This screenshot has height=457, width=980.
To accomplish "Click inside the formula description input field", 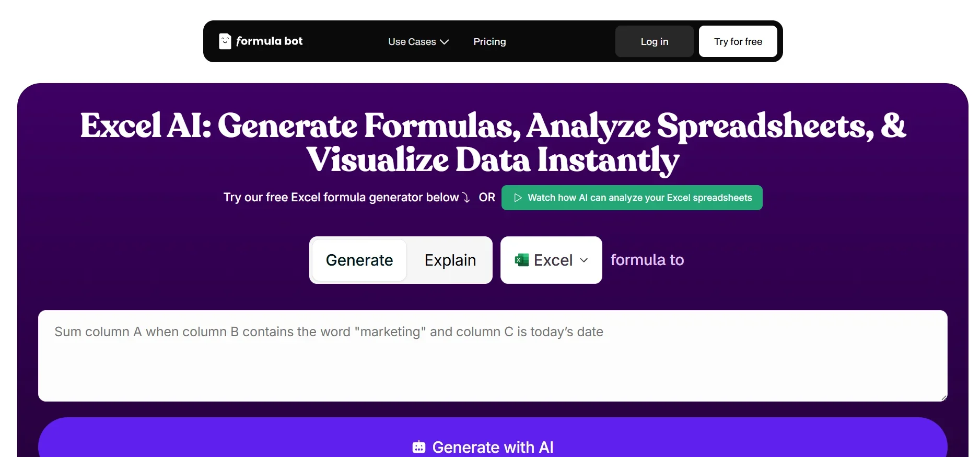I will click(x=492, y=356).
